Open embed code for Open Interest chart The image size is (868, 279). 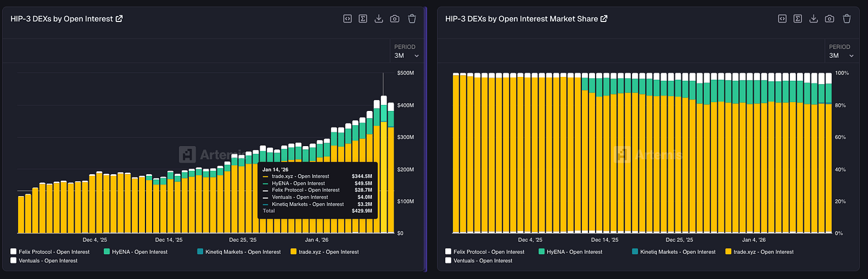click(347, 18)
